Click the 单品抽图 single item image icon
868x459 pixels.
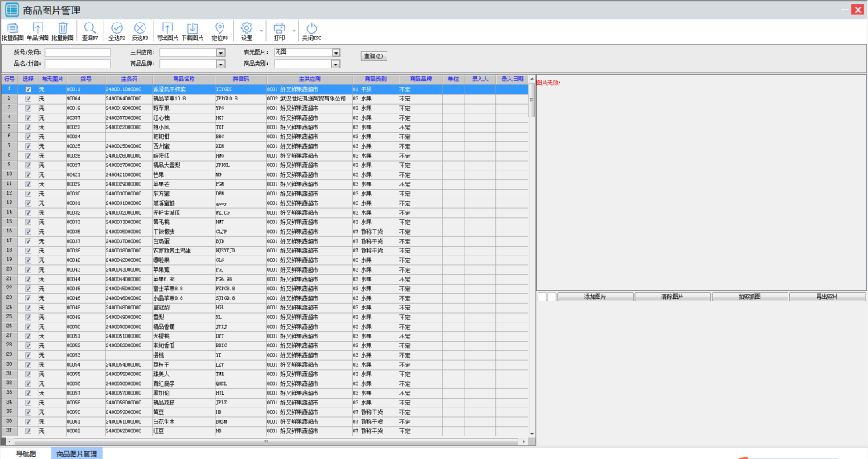point(37,28)
